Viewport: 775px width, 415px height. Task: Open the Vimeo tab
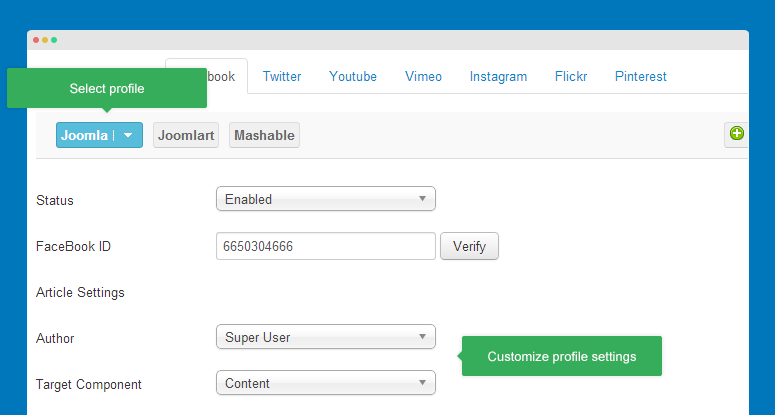(423, 77)
